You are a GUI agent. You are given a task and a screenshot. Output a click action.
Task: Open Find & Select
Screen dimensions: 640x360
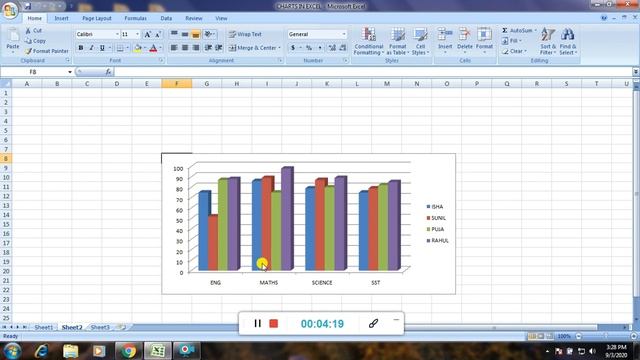(x=568, y=41)
